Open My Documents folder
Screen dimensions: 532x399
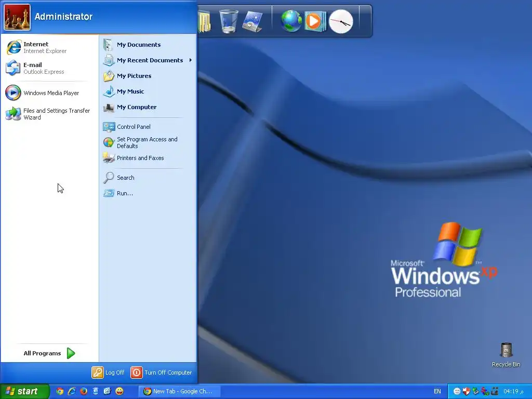coord(147,45)
